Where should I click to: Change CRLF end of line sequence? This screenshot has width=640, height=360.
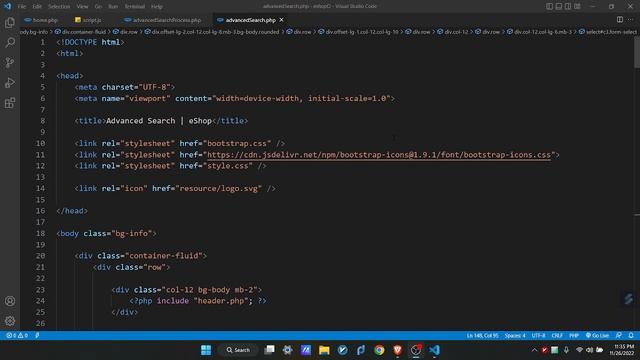pyautogui.click(x=557, y=336)
